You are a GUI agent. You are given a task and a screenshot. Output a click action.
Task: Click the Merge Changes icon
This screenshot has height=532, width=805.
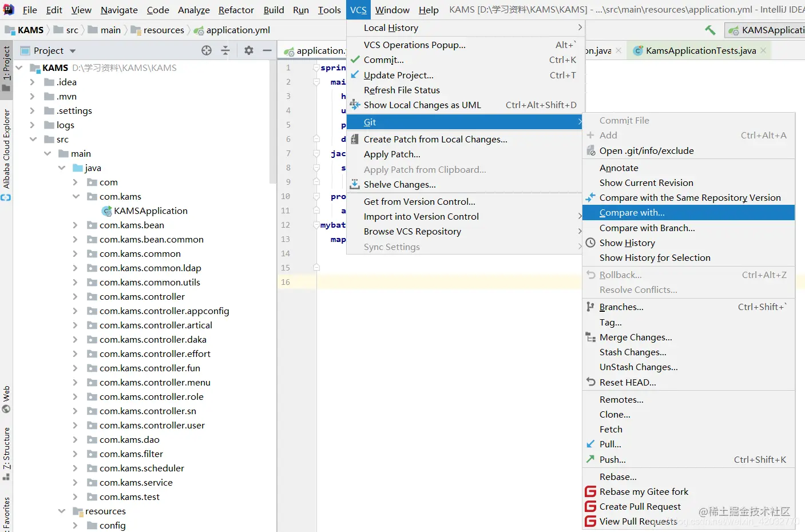pos(591,338)
